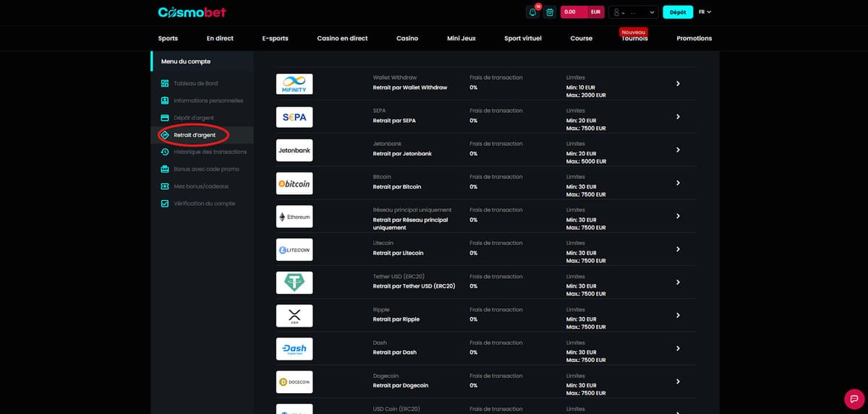Click the Dépôt button

coord(677,12)
